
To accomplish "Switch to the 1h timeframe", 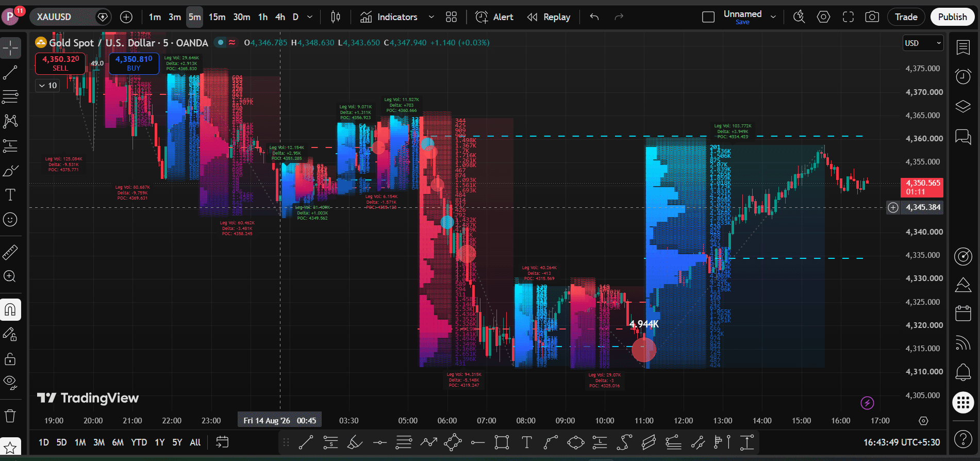I will (263, 17).
